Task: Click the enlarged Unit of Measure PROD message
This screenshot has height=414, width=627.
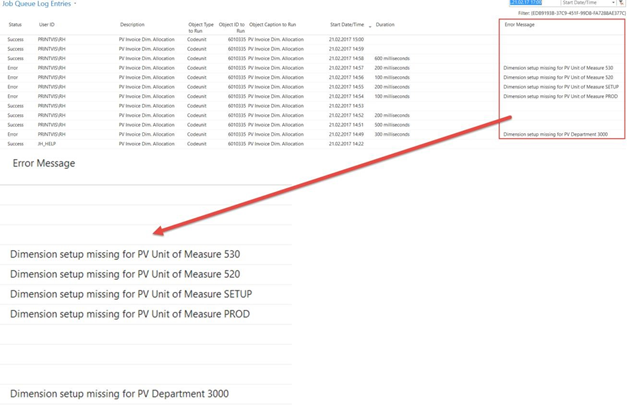Action: coord(130,314)
